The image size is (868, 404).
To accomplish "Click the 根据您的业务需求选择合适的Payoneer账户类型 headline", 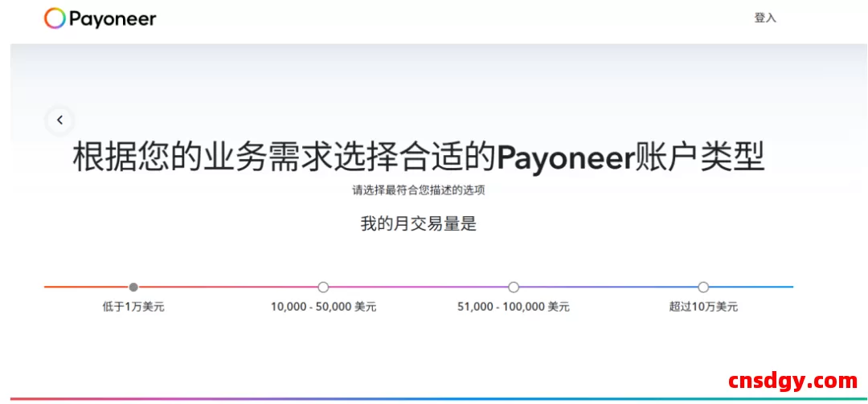I will [419, 157].
